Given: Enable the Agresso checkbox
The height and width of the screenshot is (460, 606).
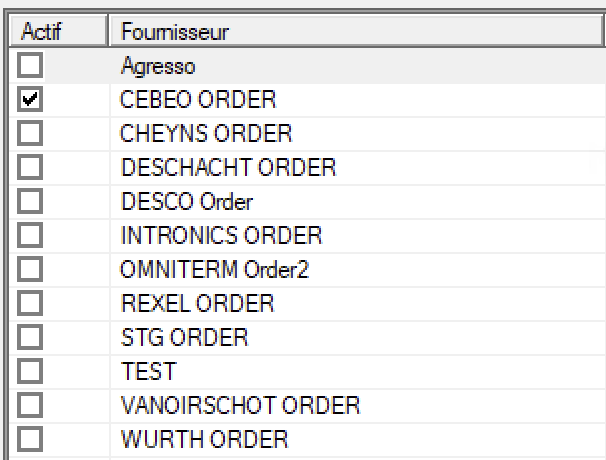Looking at the screenshot, I should tap(30, 65).
